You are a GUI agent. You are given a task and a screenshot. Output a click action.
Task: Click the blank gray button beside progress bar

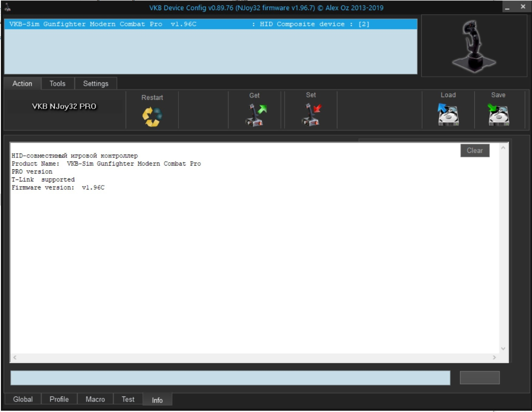point(480,377)
